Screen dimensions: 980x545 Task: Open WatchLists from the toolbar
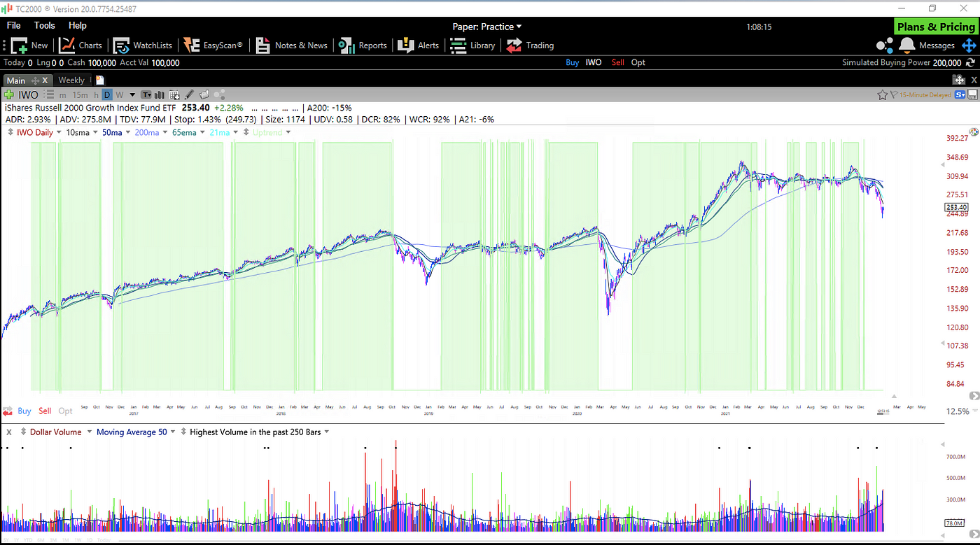143,45
